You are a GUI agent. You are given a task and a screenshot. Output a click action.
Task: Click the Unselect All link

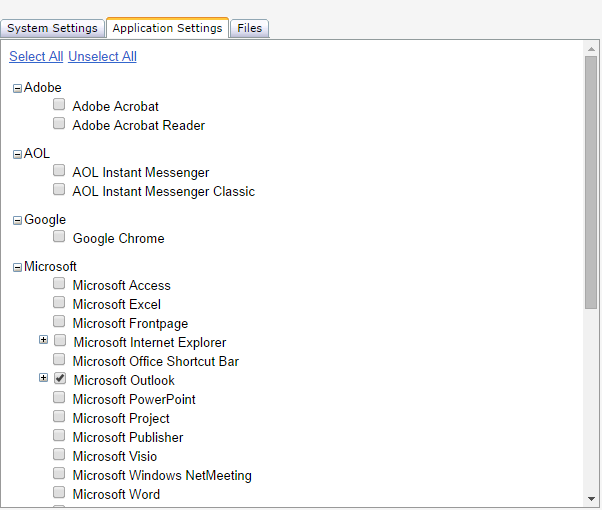coord(103,56)
